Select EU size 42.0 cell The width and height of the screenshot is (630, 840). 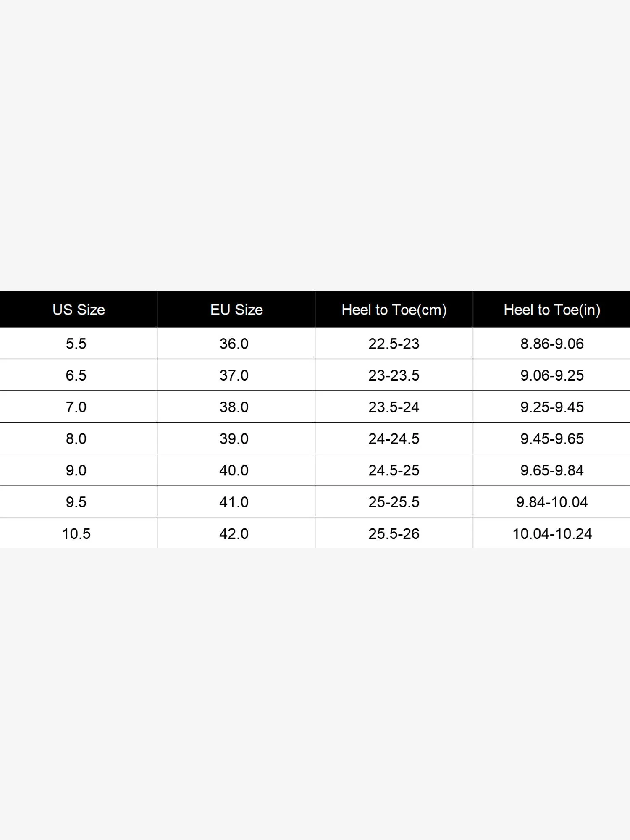[x=236, y=533]
